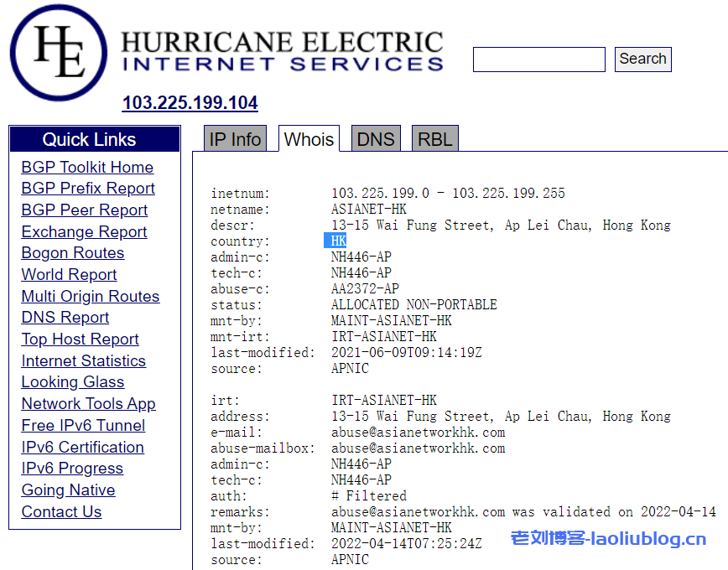Open the BGP Peer Report link
This screenshot has width=728, height=570.
point(84,210)
